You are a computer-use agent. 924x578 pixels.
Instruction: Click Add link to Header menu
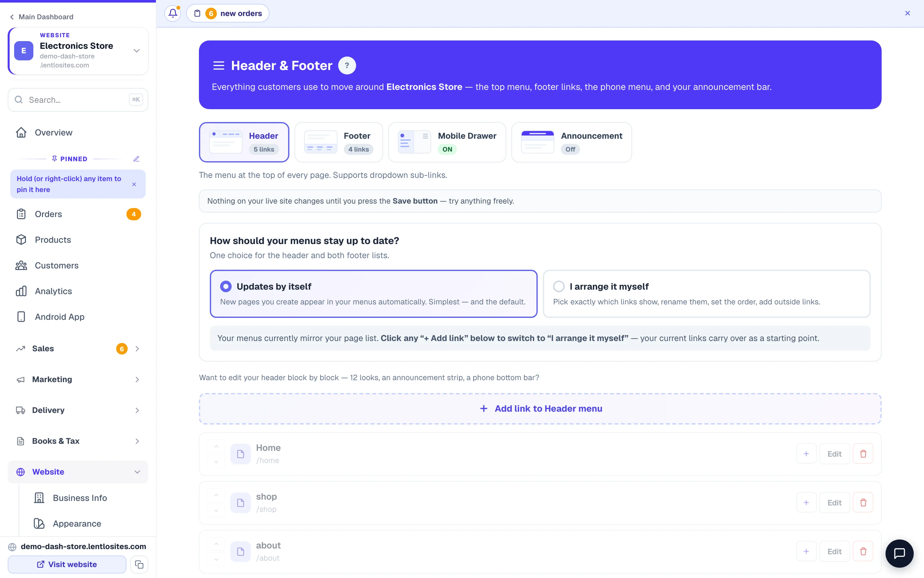(540, 409)
